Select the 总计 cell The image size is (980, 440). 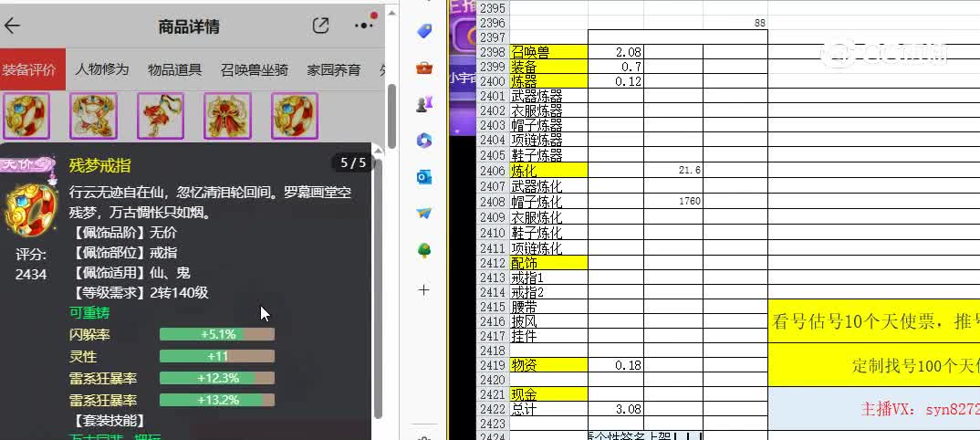pos(548,409)
